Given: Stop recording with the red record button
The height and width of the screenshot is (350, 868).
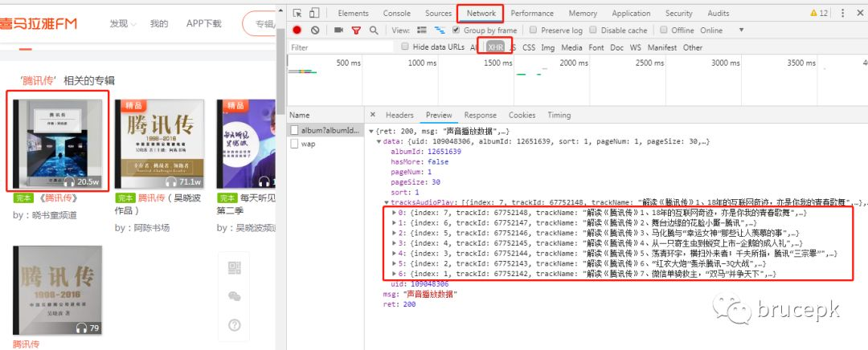Looking at the screenshot, I should point(297,30).
